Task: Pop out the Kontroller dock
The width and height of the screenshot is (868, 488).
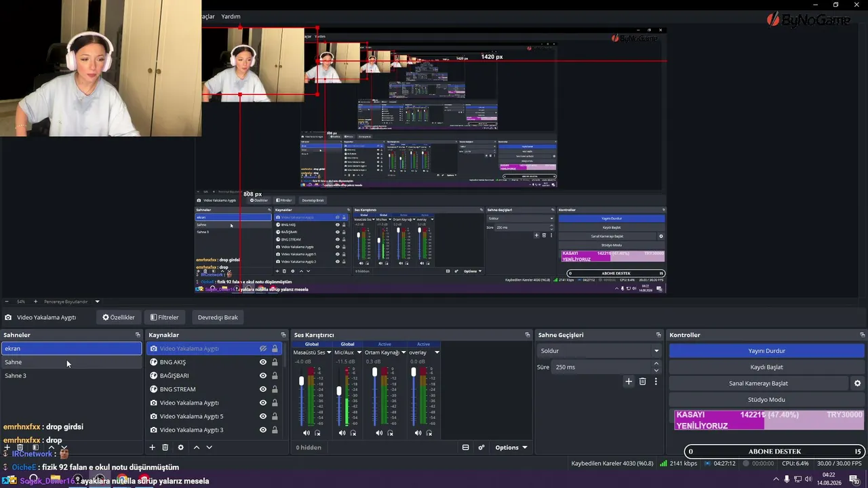Action: 863,335
